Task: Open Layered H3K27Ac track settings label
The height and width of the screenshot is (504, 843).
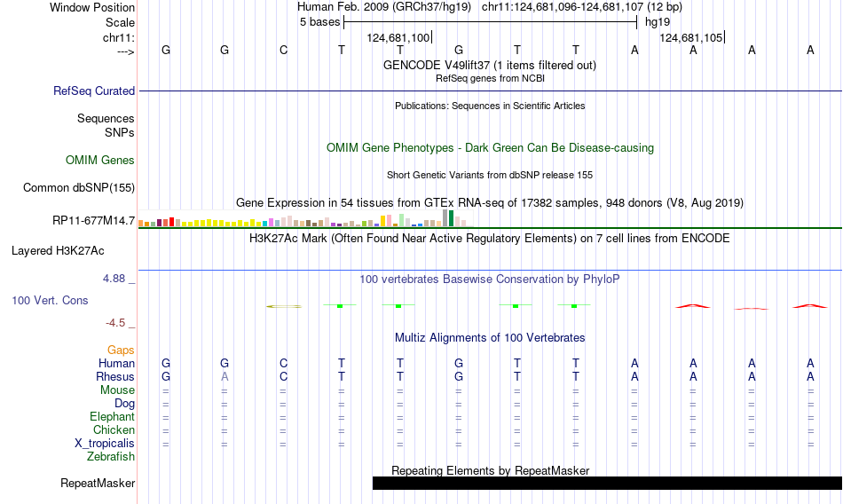Action: (x=58, y=250)
